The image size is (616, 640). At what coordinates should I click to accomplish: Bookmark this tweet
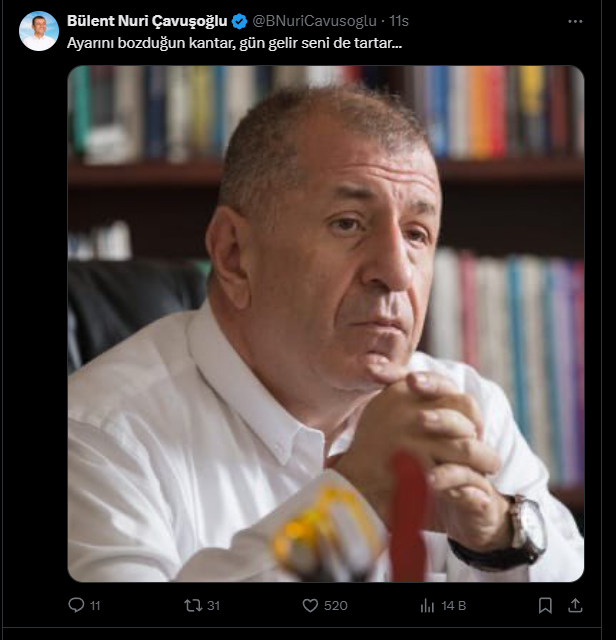(545, 605)
